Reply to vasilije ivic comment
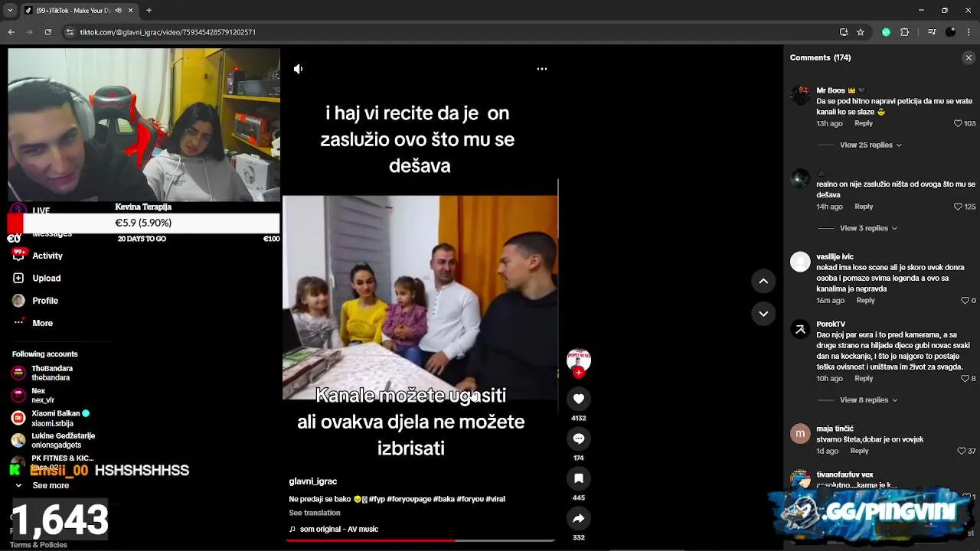The height and width of the screenshot is (551, 980). point(865,300)
